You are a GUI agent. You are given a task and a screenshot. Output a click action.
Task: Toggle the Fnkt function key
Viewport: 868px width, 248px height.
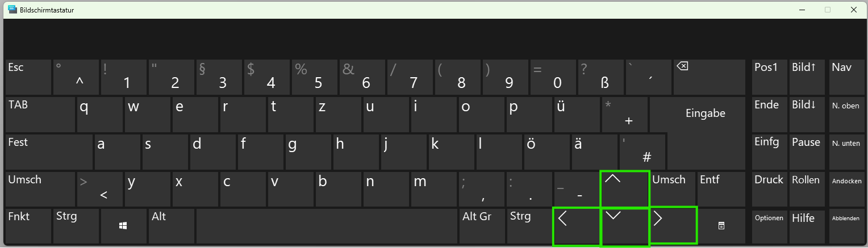tap(28, 226)
